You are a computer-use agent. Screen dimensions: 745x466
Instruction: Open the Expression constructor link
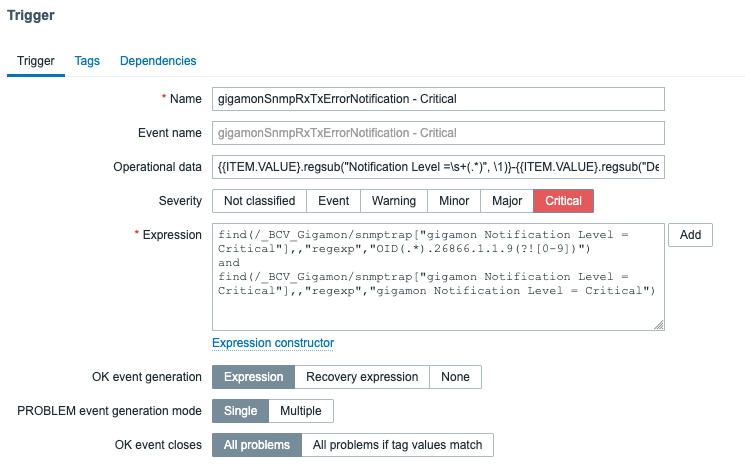pos(273,343)
